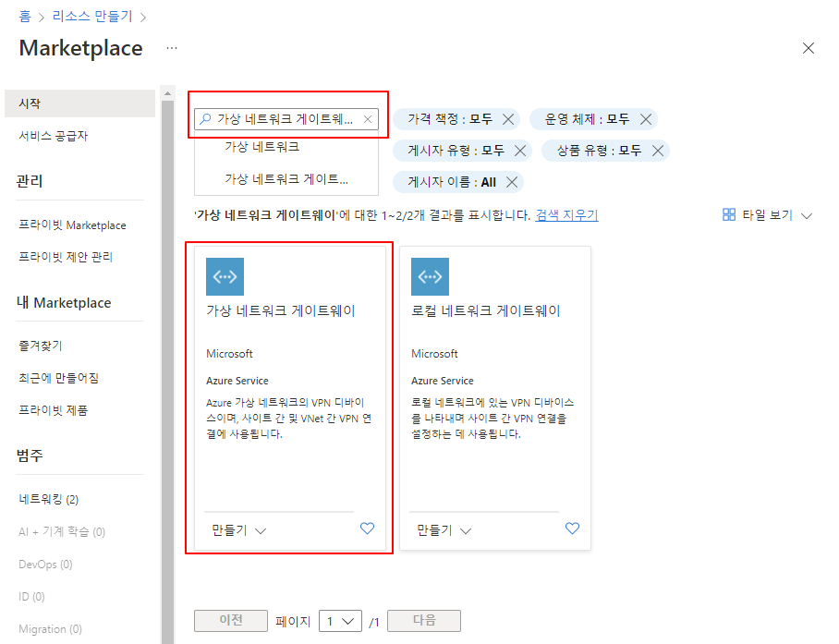Go to 리소스 만들기 breadcrumb

[x=92, y=17]
